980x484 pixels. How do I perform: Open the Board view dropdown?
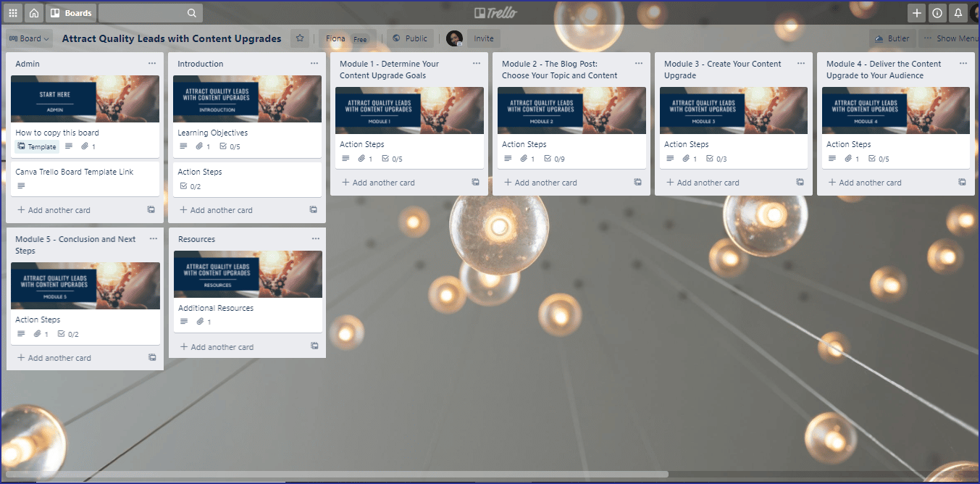29,38
